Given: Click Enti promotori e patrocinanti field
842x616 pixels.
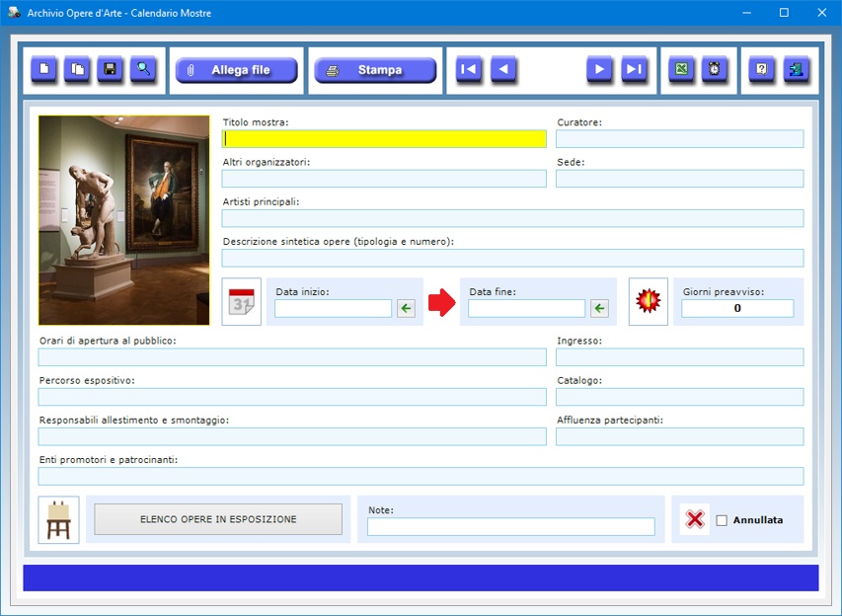Looking at the screenshot, I should click(421, 477).
